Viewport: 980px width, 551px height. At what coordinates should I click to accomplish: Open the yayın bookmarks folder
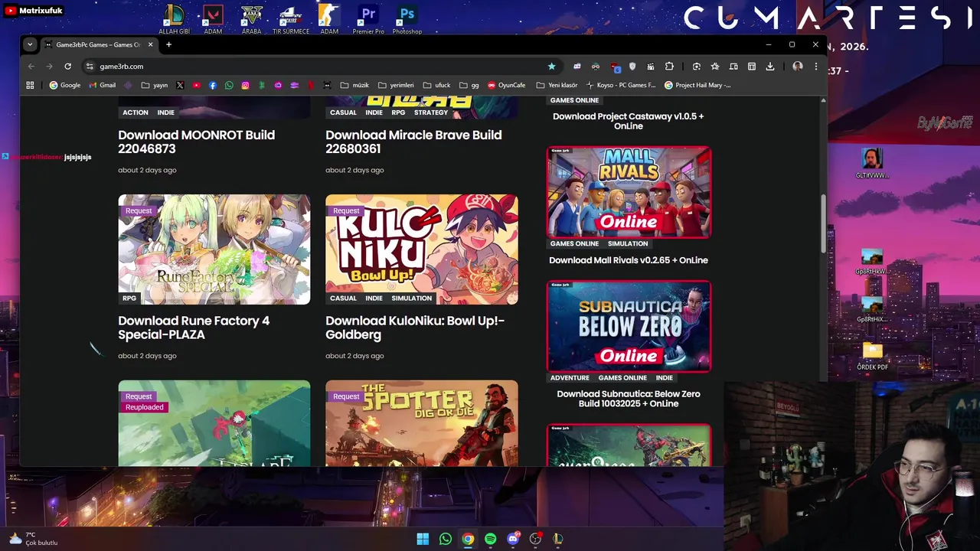pos(154,85)
